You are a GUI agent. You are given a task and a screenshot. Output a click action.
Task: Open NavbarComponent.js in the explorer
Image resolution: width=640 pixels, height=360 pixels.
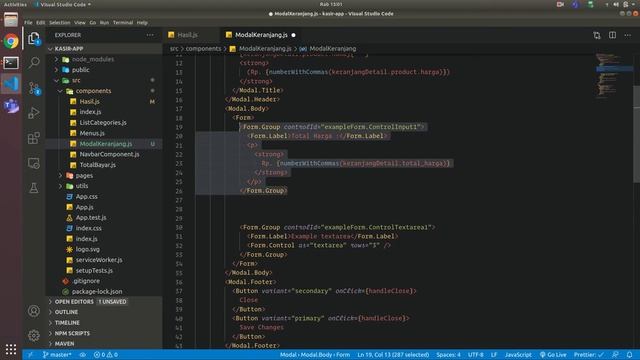[109, 154]
